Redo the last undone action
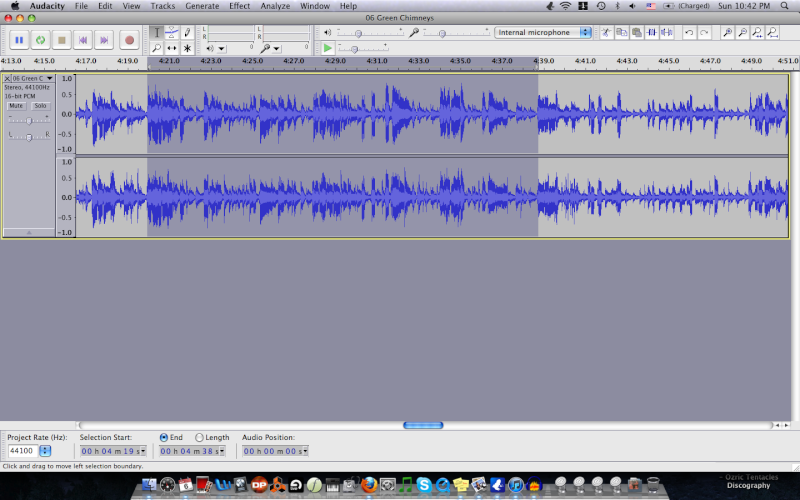 point(705,33)
